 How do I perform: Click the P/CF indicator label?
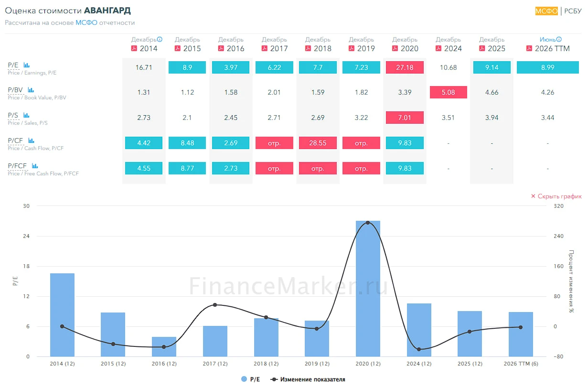(16, 140)
